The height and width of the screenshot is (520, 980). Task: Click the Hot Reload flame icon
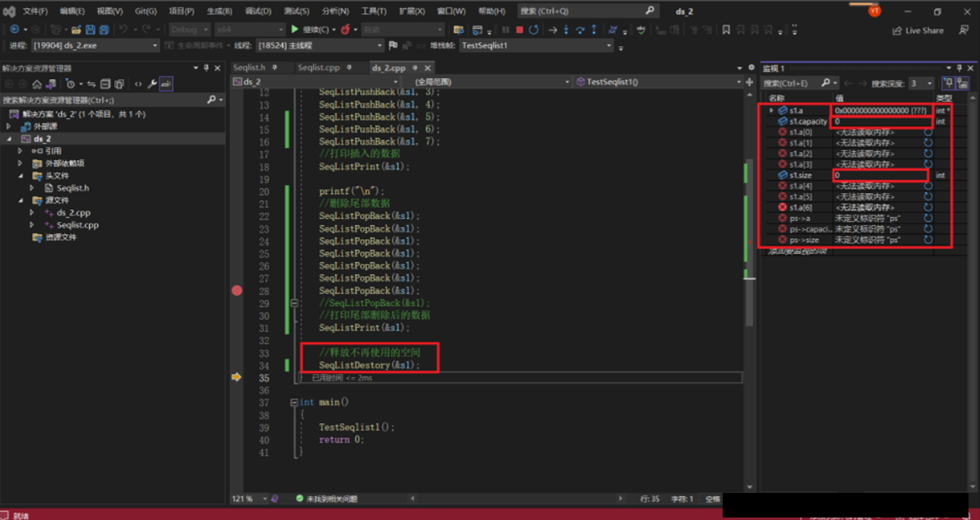[345, 30]
